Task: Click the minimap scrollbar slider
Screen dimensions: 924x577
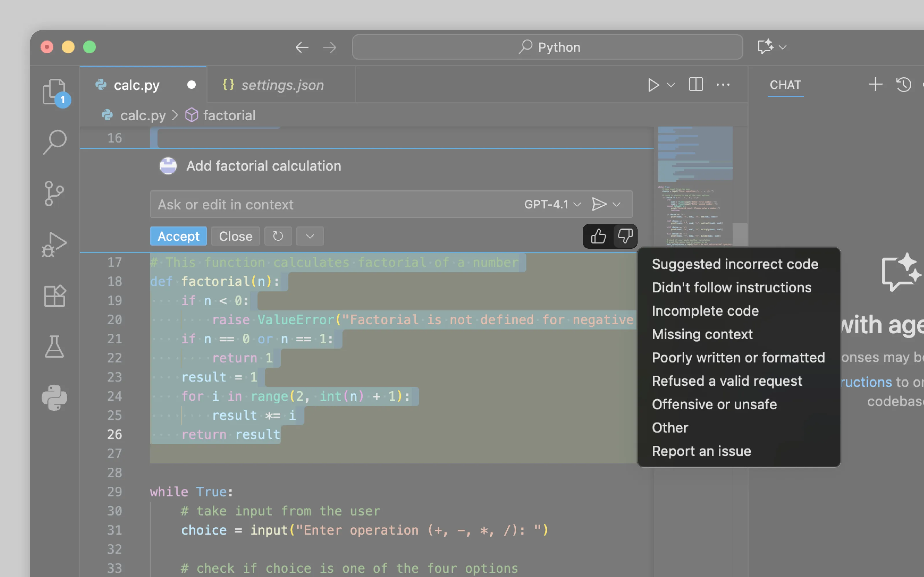Action: point(740,234)
